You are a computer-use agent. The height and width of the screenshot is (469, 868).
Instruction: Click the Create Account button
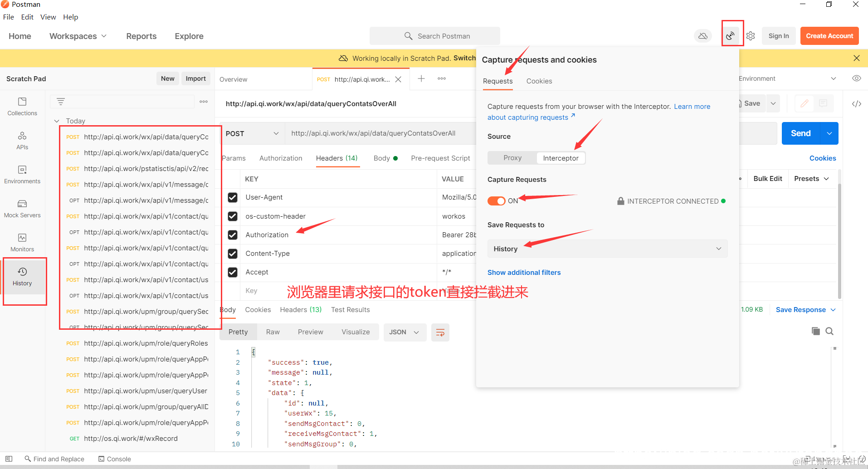[829, 36]
